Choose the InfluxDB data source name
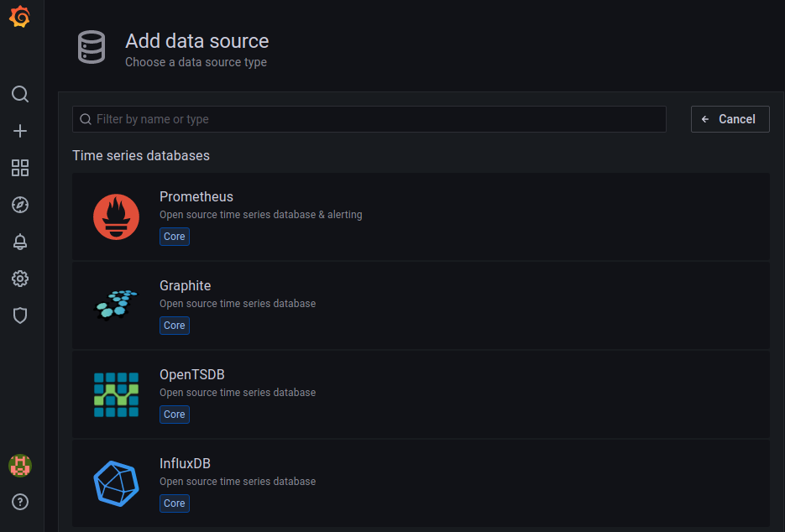 click(185, 463)
